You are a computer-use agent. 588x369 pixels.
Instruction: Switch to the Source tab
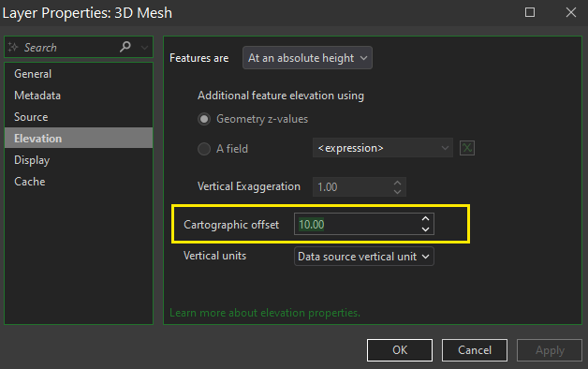pos(79,117)
